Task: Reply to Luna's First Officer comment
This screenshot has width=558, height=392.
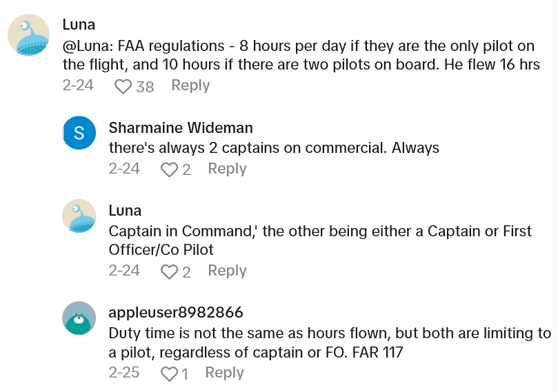Action: point(227,271)
